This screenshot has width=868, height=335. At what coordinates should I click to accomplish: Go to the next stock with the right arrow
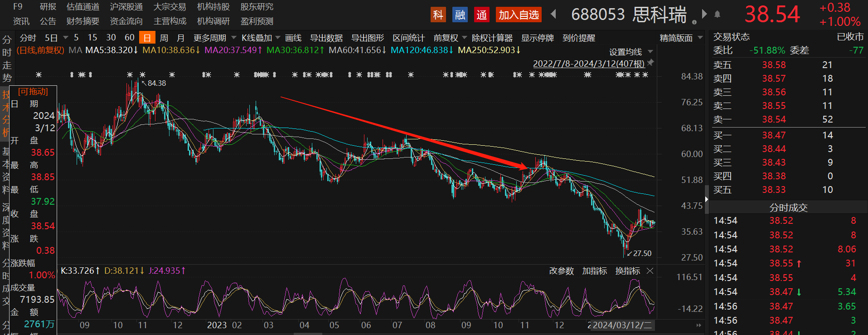click(x=704, y=14)
